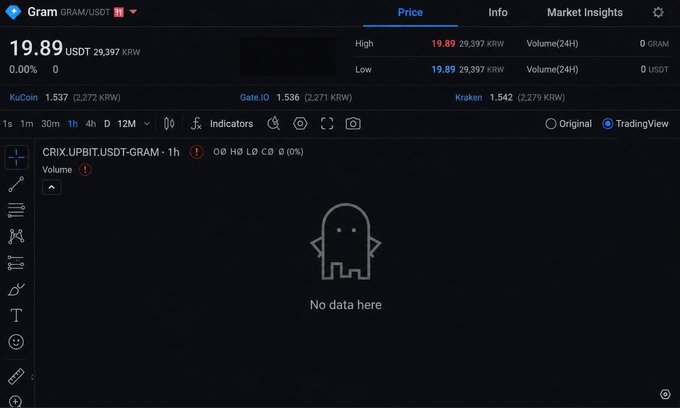Click the current price 19.89
This screenshot has height=408, width=680.
click(x=36, y=48)
